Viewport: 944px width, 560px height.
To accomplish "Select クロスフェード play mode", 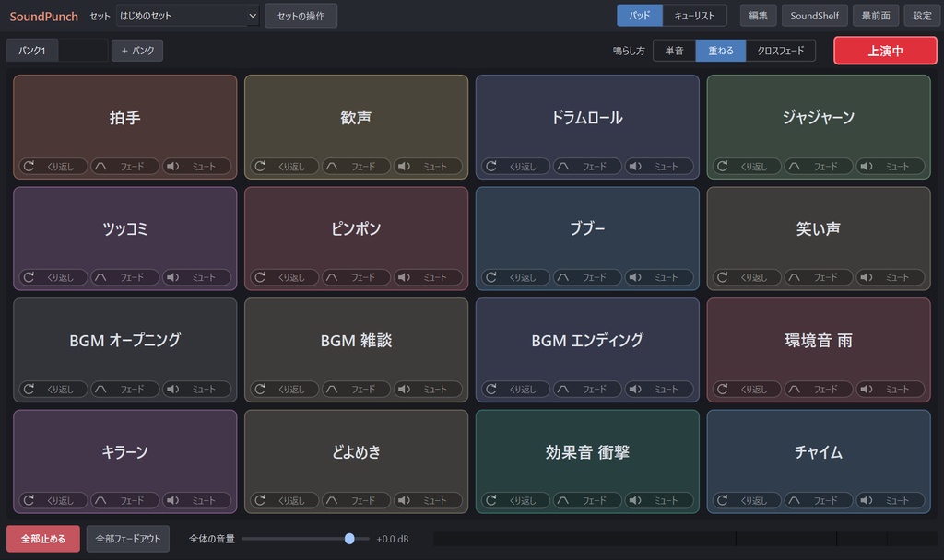I will 780,51.
